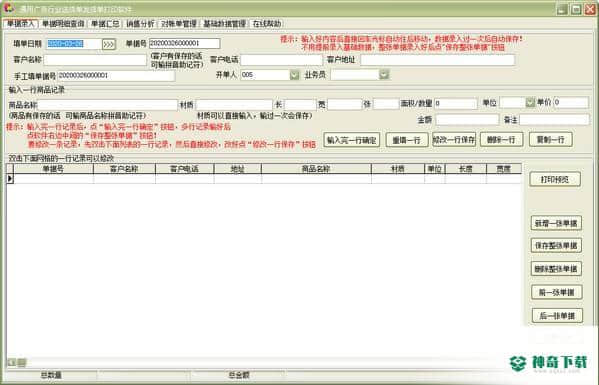This screenshot has width=599, height=385.
Task: Click the 删除一行 button
Action: [501, 140]
